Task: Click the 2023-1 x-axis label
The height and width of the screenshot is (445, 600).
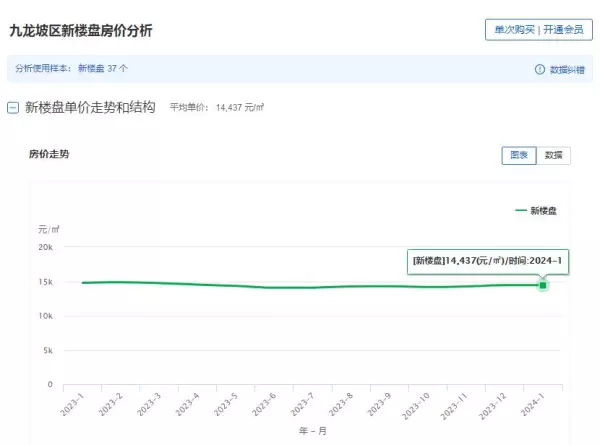Action: (71, 405)
